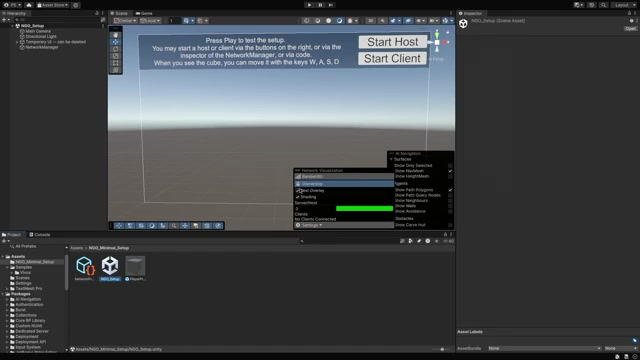The width and height of the screenshot is (640, 360).
Task: Toggle Show Path Polygons checkbox
Action: click(x=450, y=190)
